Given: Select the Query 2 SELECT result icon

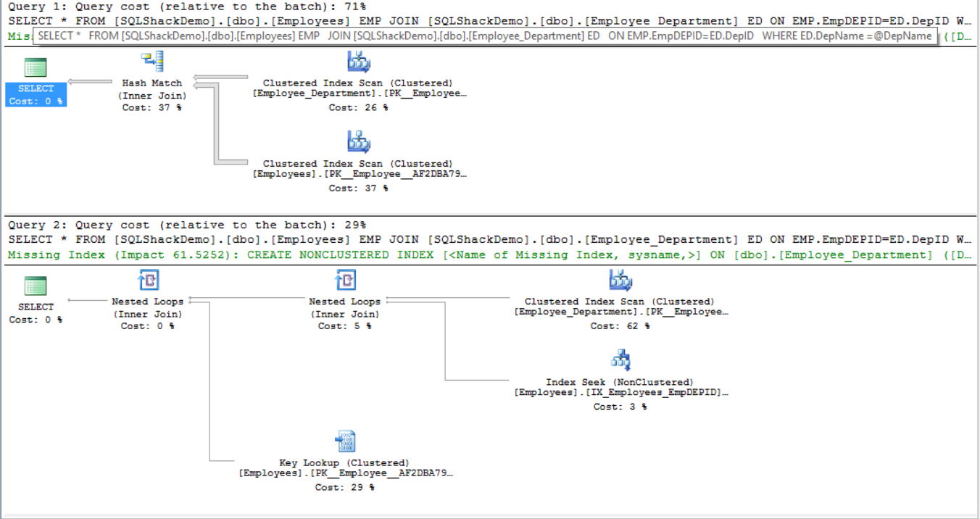Looking at the screenshot, I should pos(36,286).
